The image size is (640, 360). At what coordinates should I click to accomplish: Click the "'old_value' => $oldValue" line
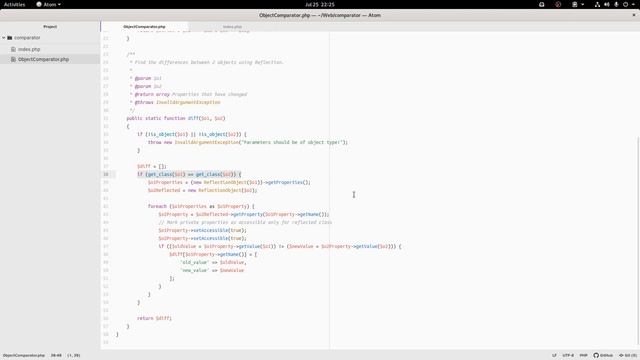[213, 262]
